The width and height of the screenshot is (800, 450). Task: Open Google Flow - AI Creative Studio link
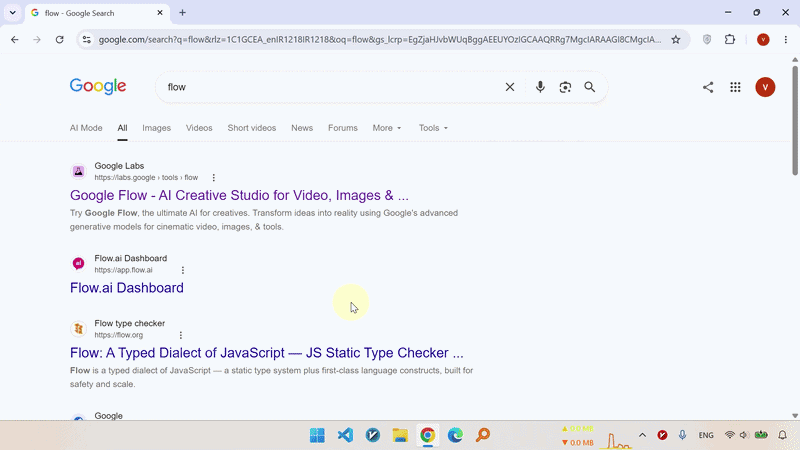click(x=239, y=195)
